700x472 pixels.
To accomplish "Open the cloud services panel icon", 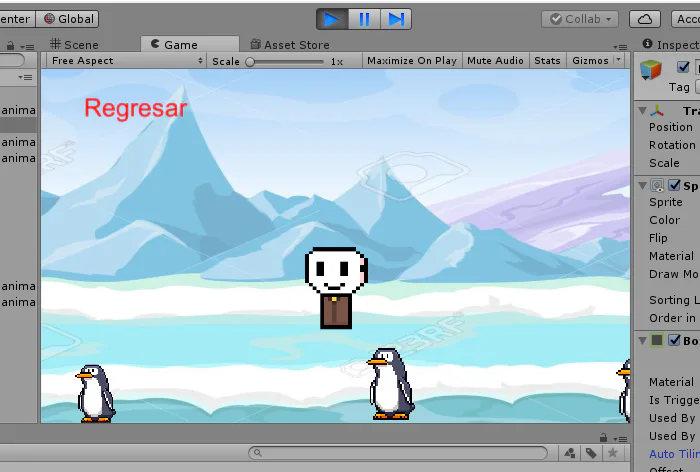I will click(645, 19).
